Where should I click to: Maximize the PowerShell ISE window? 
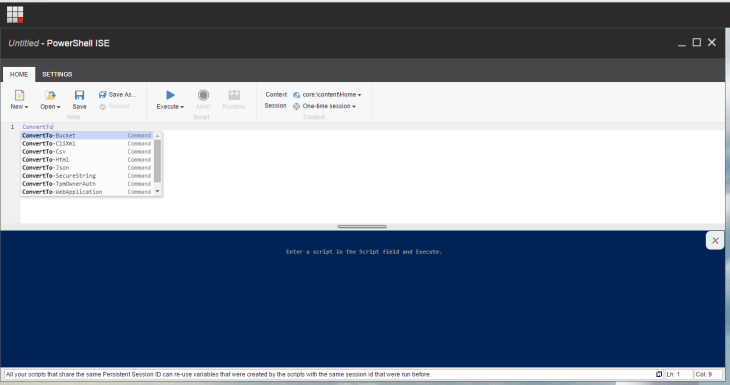click(x=696, y=42)
